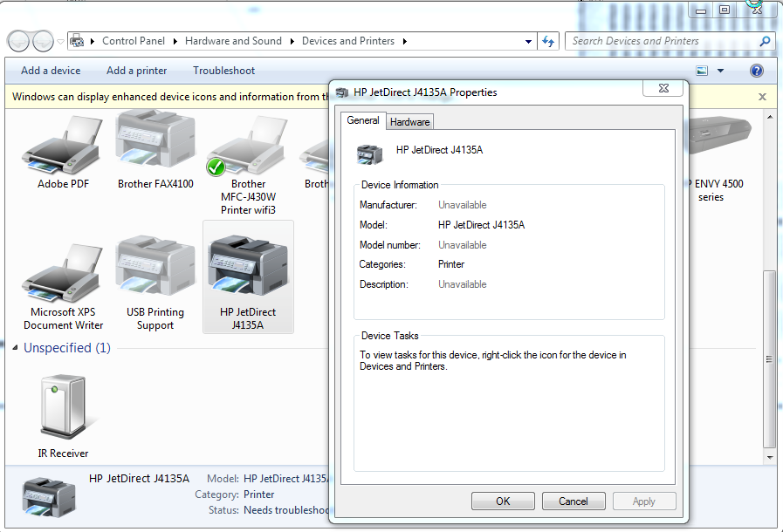Expand arrow after Control Panel breadcrumb

pyautogui.click(x=175, y=41)
